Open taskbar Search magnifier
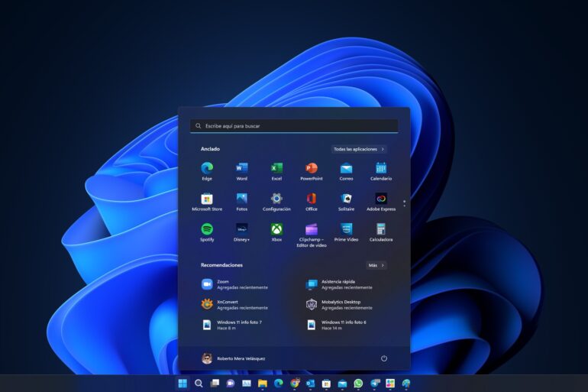Screen dimensions: 588x392 click(x=199, y=384)
